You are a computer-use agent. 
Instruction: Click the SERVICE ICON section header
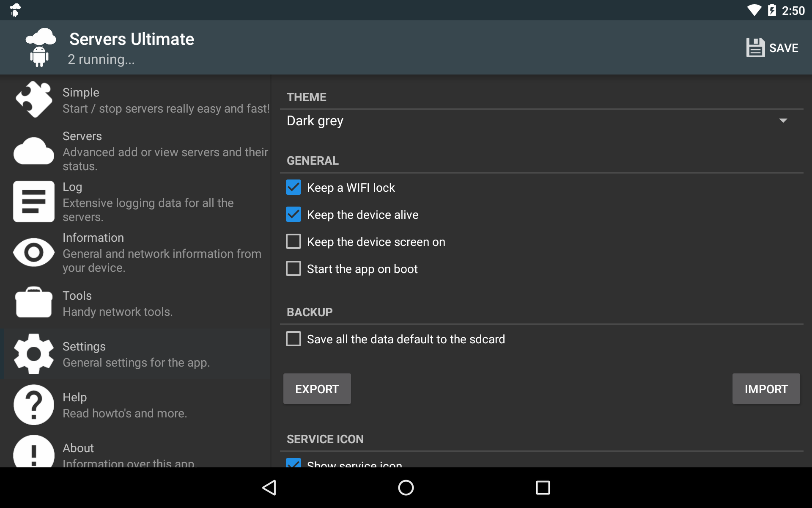[325, 439]
